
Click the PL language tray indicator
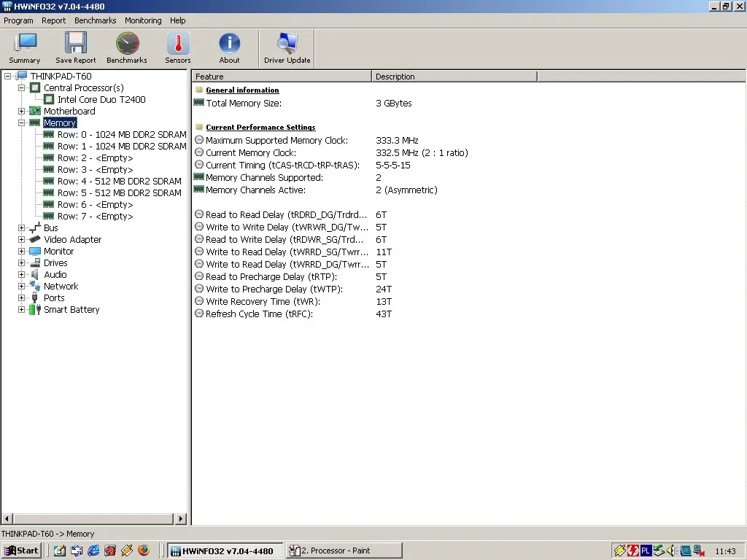(x=646, y=551)
